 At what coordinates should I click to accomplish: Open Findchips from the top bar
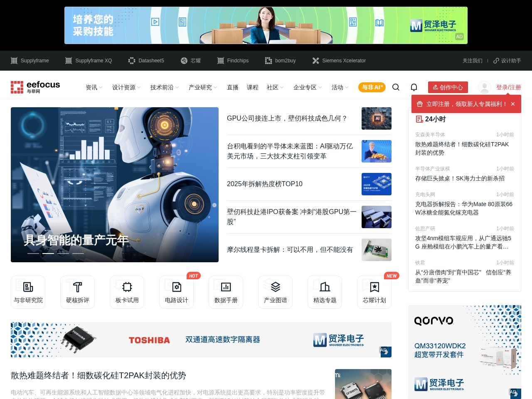[x=233, y=61]
